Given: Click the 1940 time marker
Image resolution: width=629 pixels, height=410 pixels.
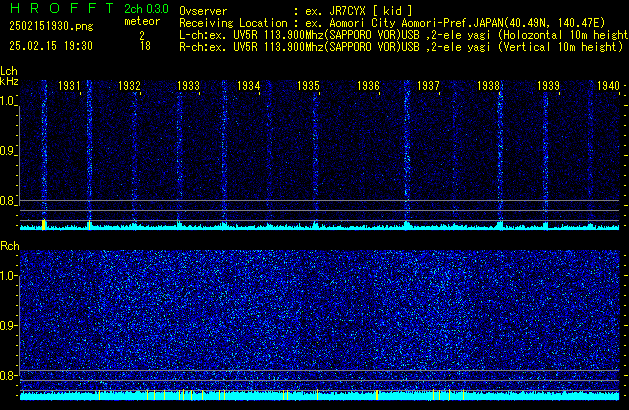Looking at the screenshot, I should [x=609, y=86].
